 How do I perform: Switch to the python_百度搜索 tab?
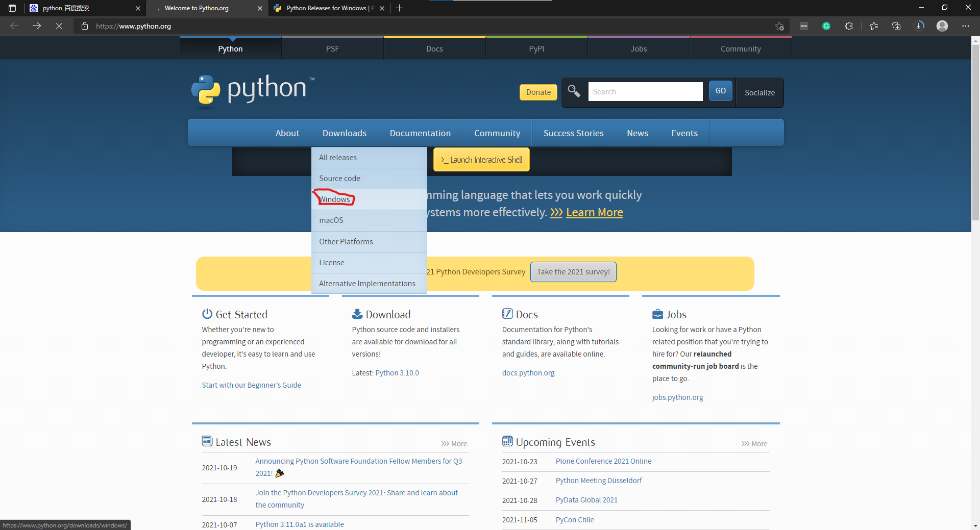[x=84, y=8]
